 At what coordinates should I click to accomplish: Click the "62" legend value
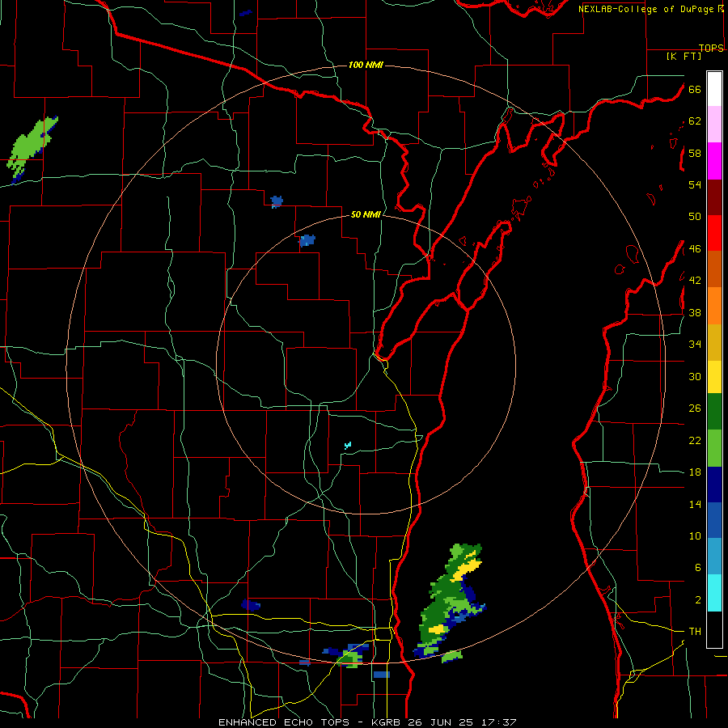tap(695, 121)
